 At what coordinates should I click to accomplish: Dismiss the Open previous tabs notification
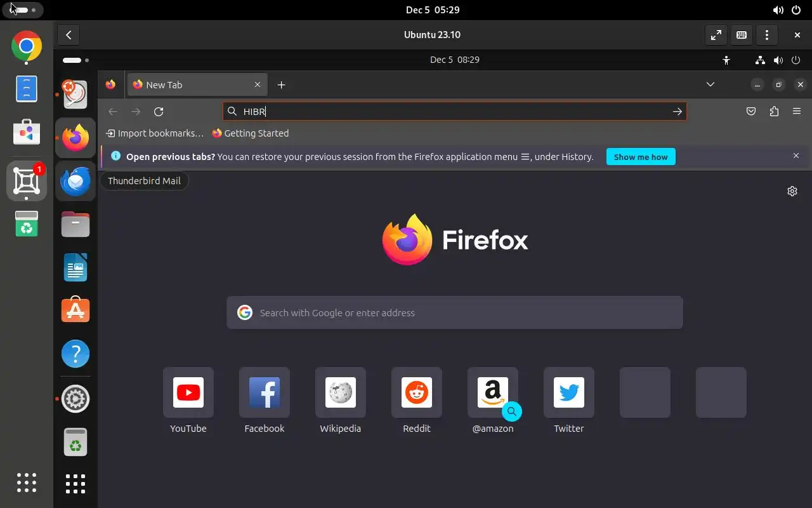pos(796,156)
